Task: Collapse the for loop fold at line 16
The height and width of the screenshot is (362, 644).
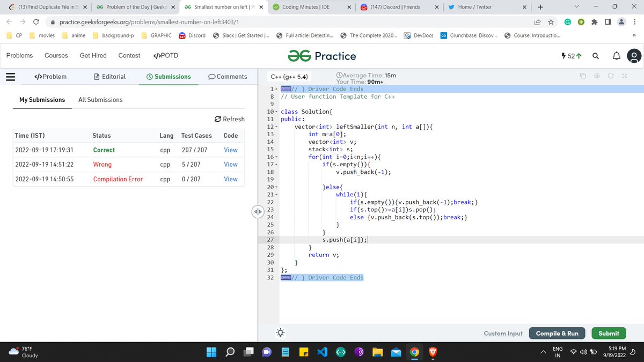Action: coord(276,157)
